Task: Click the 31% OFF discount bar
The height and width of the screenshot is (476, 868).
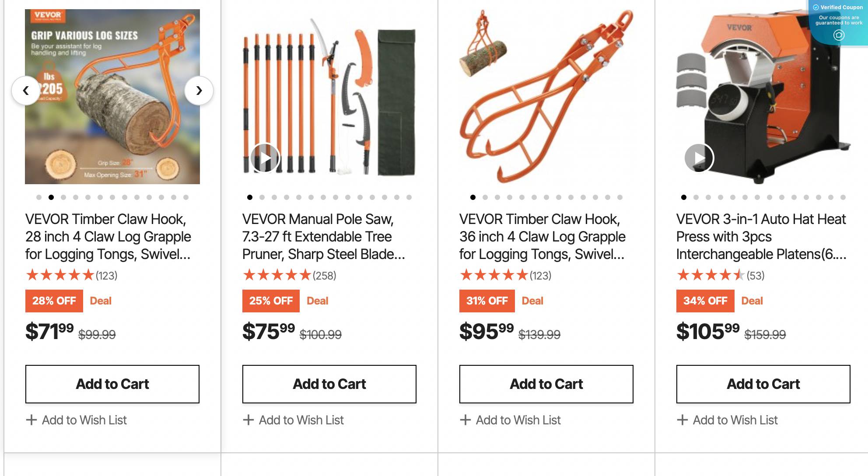Action: coord(486,301)
